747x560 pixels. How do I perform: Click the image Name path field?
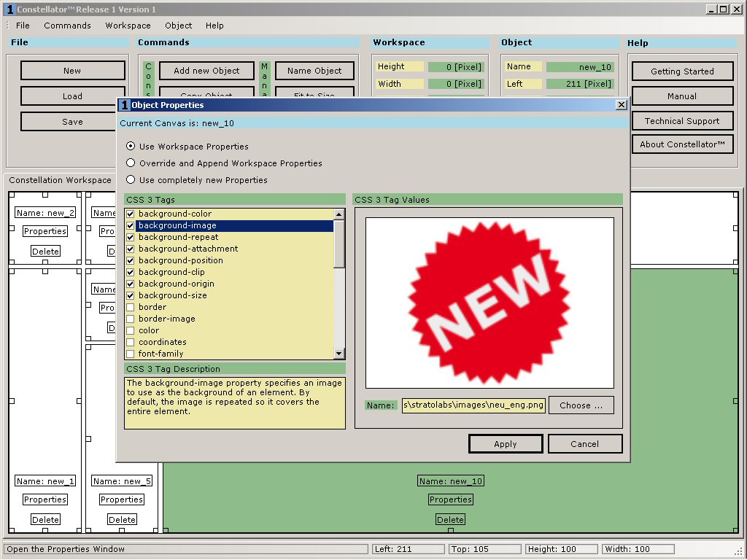[x=473, y=405]
